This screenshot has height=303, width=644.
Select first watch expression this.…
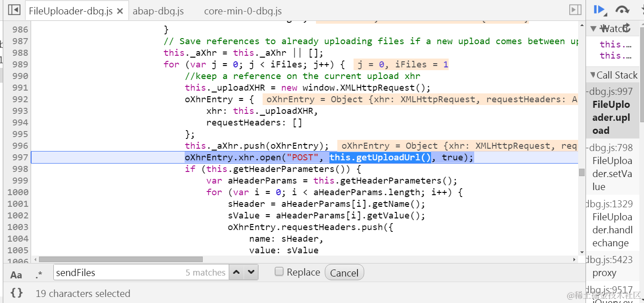616,44
